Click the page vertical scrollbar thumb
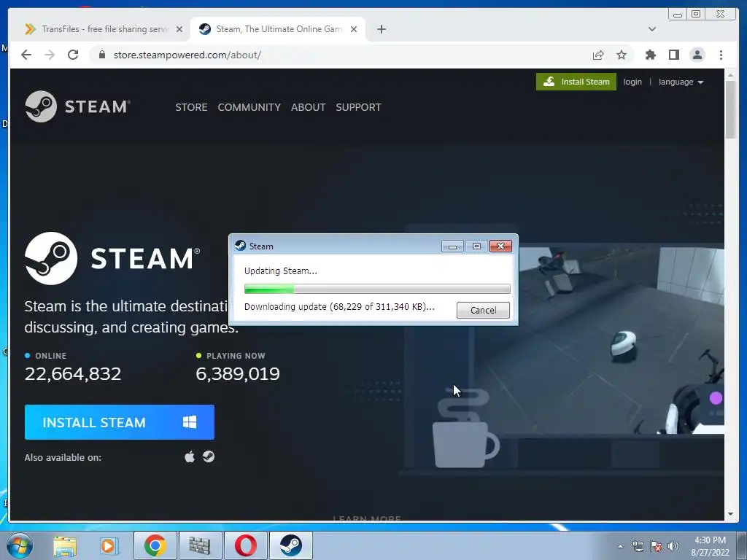This screenshot has width=747, height=560. [731, 109]
